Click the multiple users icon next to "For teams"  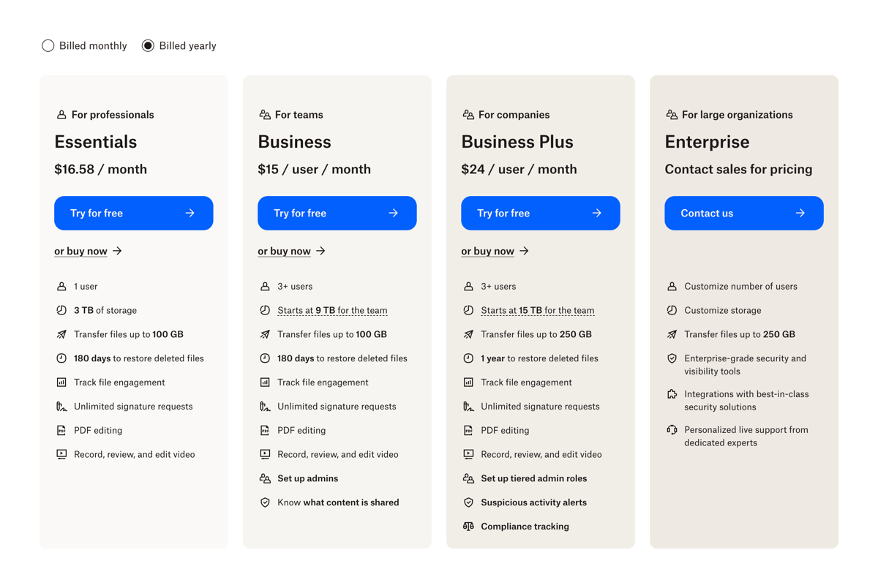click(x=264, y=115)
